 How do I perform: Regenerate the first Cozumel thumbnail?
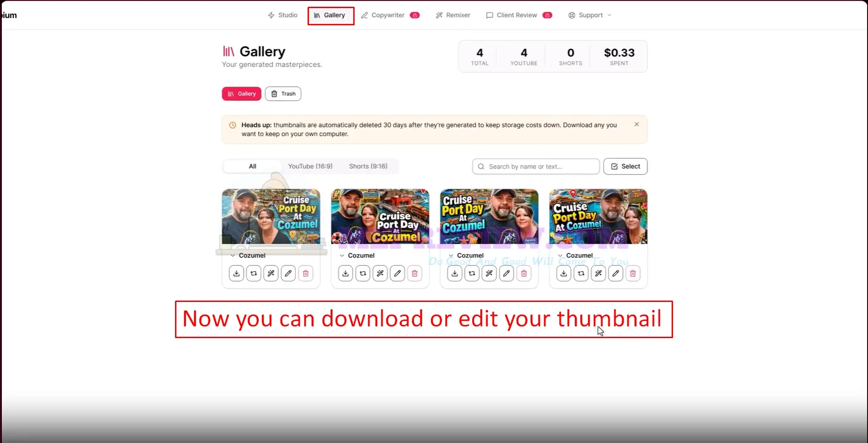point(253,273)
